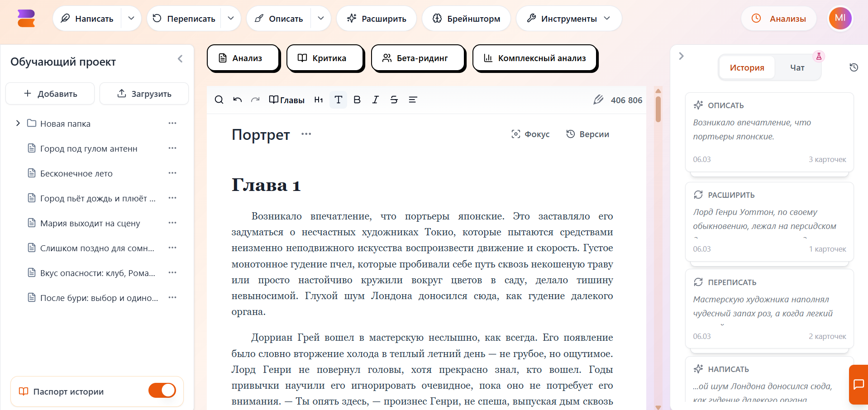The image size is (868, 410).
Task: Open the Анализ option
Action: 243,58
